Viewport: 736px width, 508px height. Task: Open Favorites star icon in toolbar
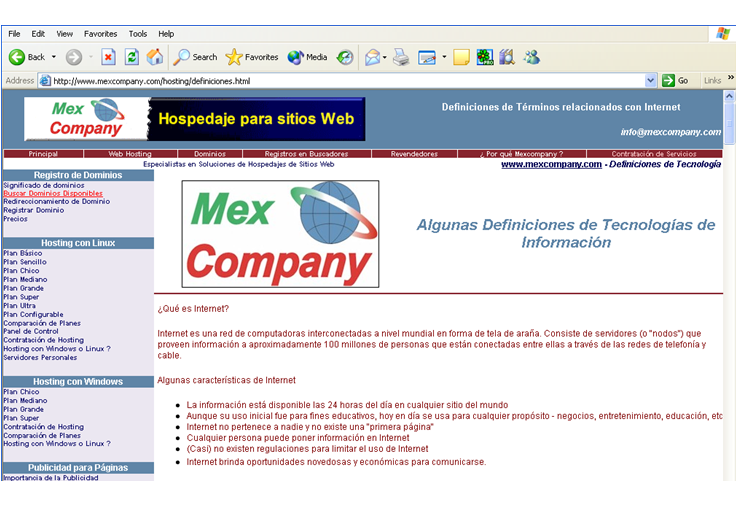coord(234,57)
